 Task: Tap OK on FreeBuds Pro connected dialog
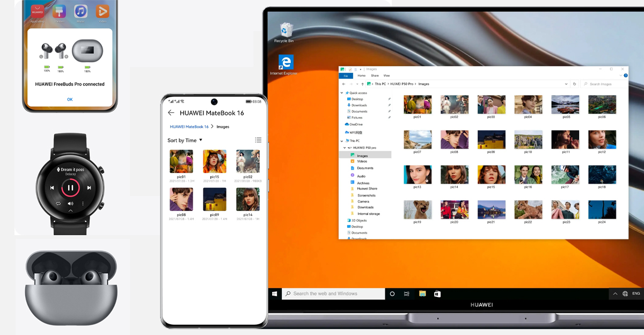point(70,99)
